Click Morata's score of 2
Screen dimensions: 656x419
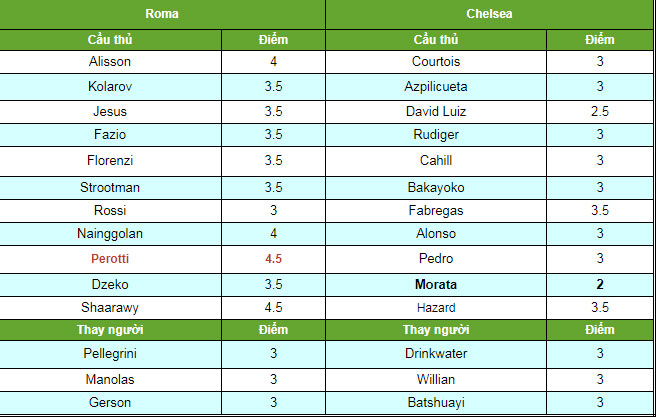599,284
